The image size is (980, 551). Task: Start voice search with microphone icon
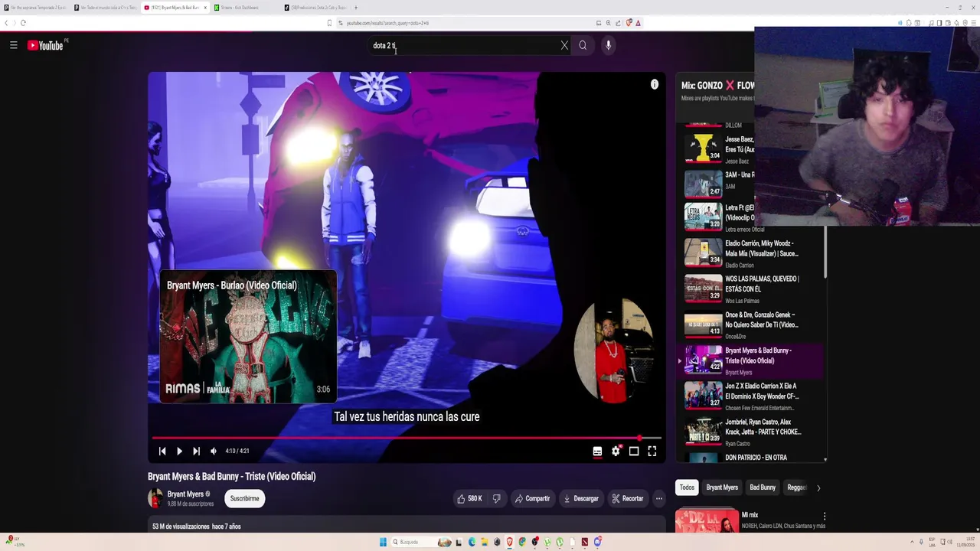coord(608,45)
